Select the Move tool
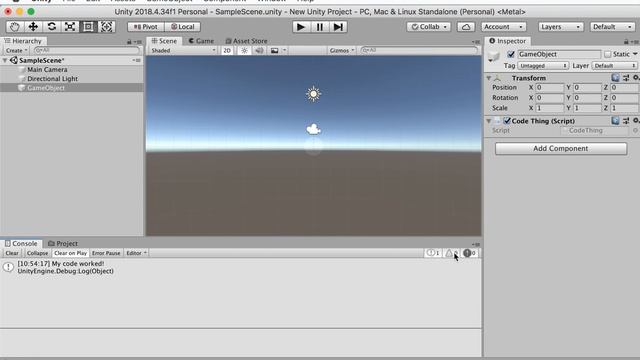Screen dimensions: 640x360 click(33, 27)
